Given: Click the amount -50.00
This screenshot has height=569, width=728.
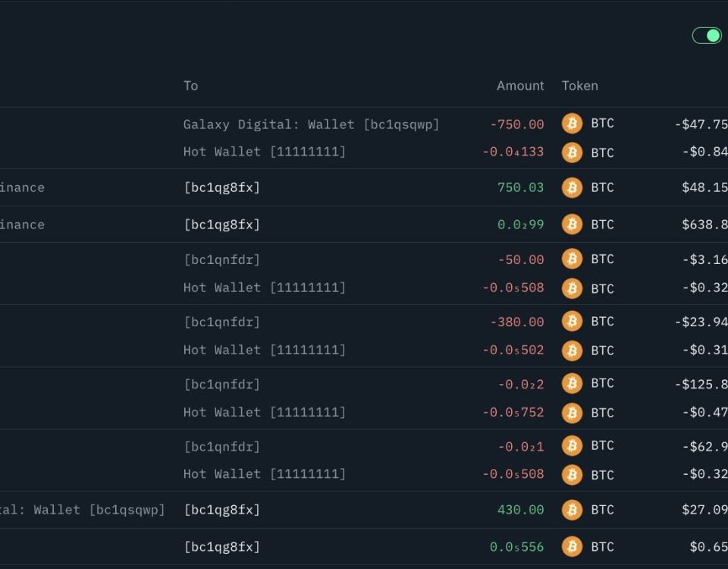Looking at the screenshot, I should tap(520, 259).
